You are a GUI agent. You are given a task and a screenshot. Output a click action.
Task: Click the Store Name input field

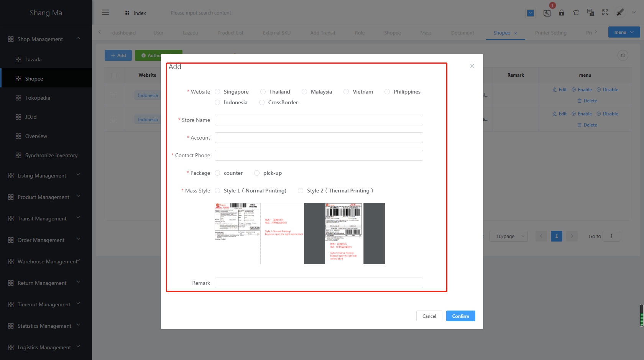tap(319, 120)
